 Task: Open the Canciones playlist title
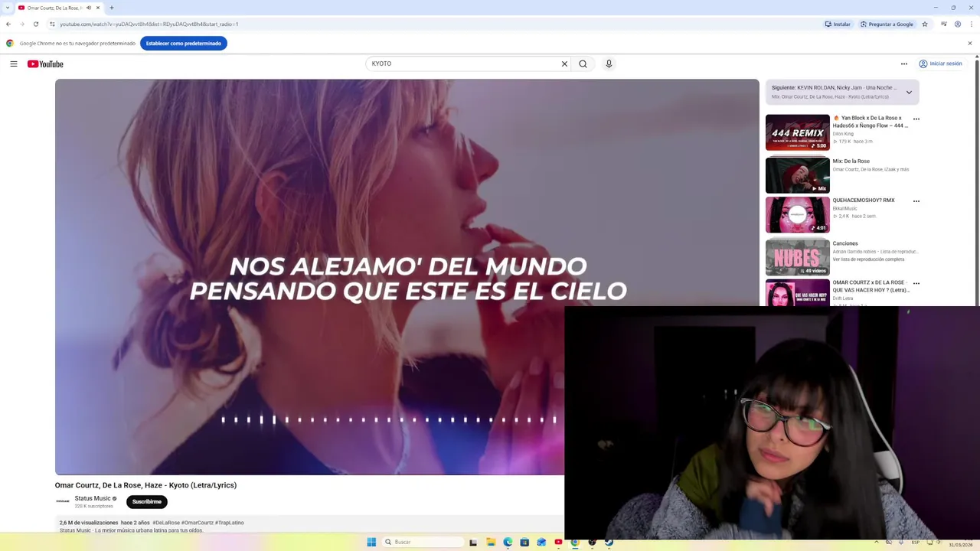pos(845,243)
